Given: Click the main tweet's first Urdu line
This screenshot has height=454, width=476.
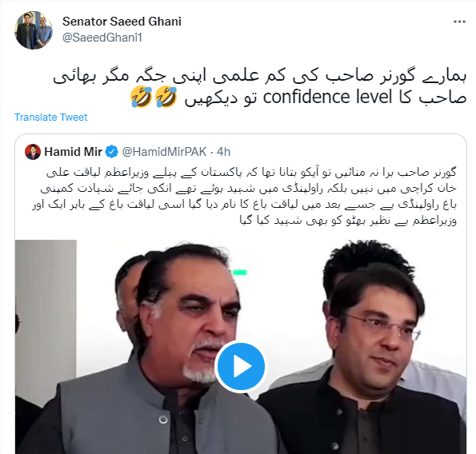Looking at the screenshot, I should point(260,75).
